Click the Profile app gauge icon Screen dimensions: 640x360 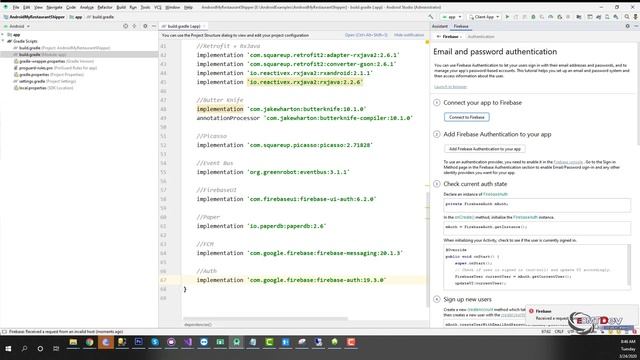click(551, 17)
